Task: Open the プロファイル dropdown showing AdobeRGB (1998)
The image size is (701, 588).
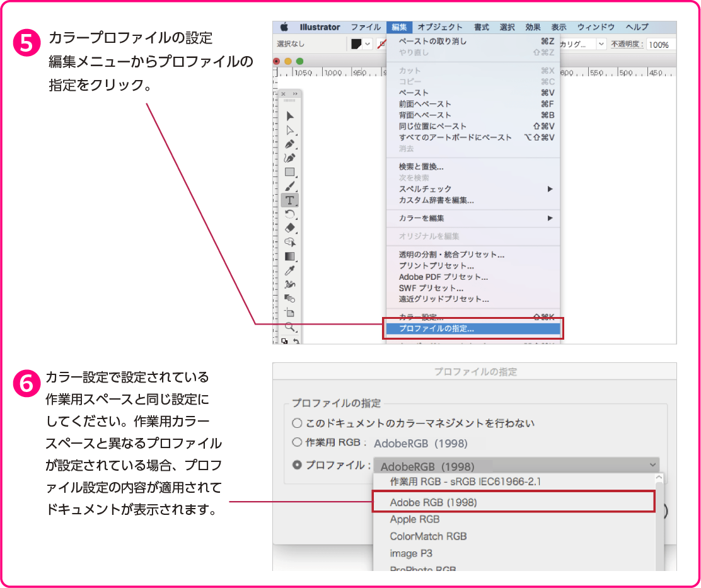Action: (516, 466)
